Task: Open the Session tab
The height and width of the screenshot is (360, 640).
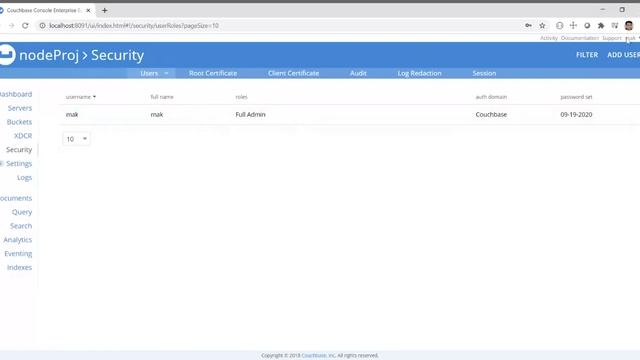Action: coord(484,73)
